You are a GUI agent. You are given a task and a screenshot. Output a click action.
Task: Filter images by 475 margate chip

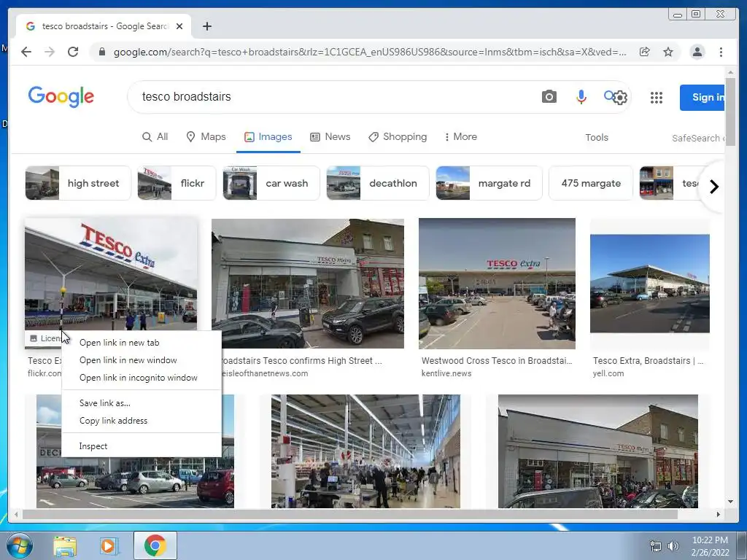(591, 183)
